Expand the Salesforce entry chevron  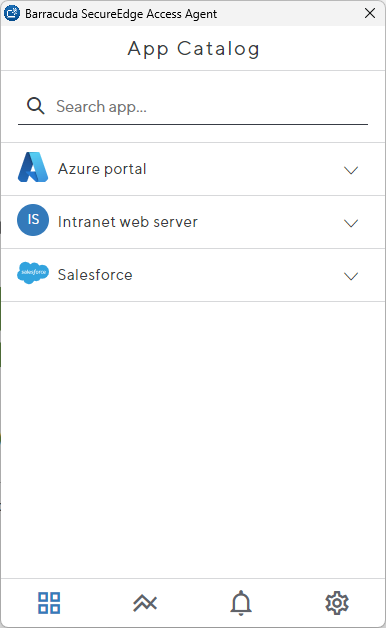[351, 276]
